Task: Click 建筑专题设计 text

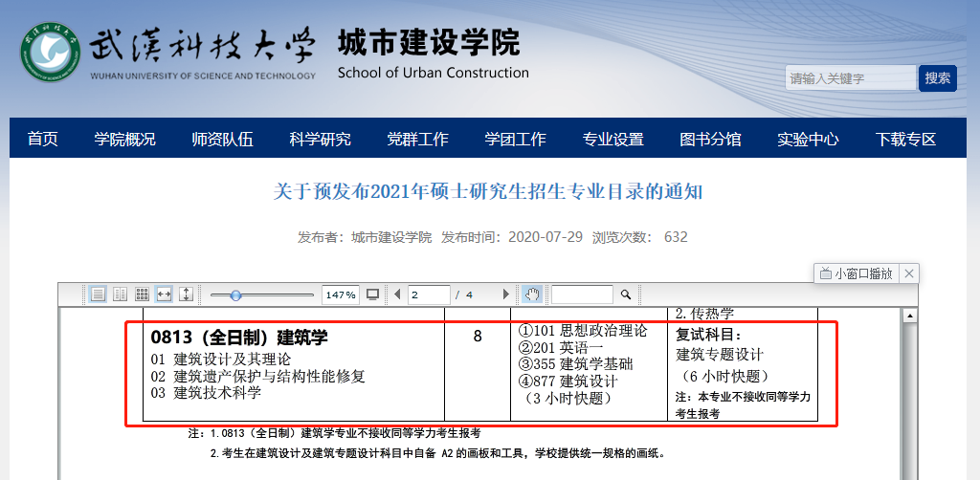Action: point(720,355)
